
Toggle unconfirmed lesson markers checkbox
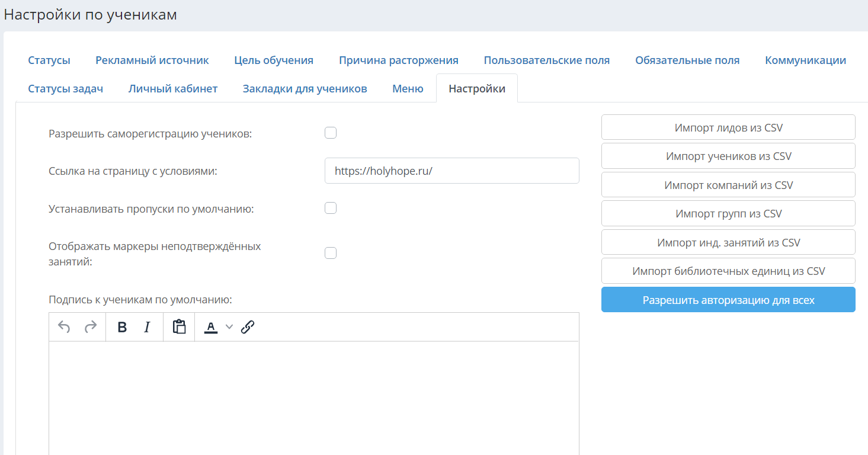(331, 253)
